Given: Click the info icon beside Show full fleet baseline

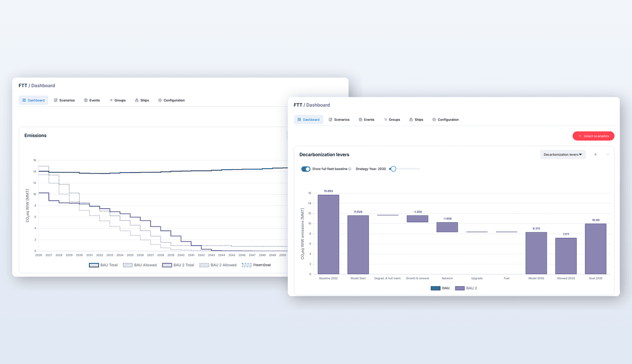Looking at the screenshot, I should 350,169.
